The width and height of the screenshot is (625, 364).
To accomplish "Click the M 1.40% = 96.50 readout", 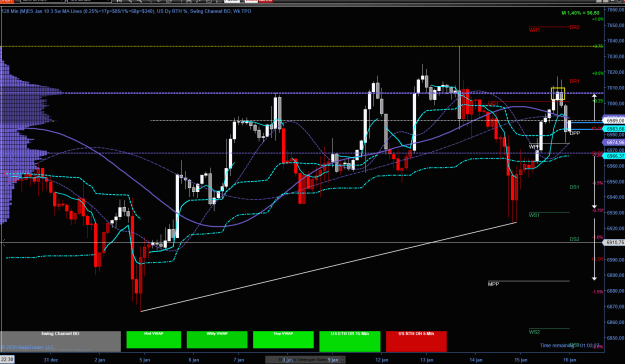I will [581, 13].
